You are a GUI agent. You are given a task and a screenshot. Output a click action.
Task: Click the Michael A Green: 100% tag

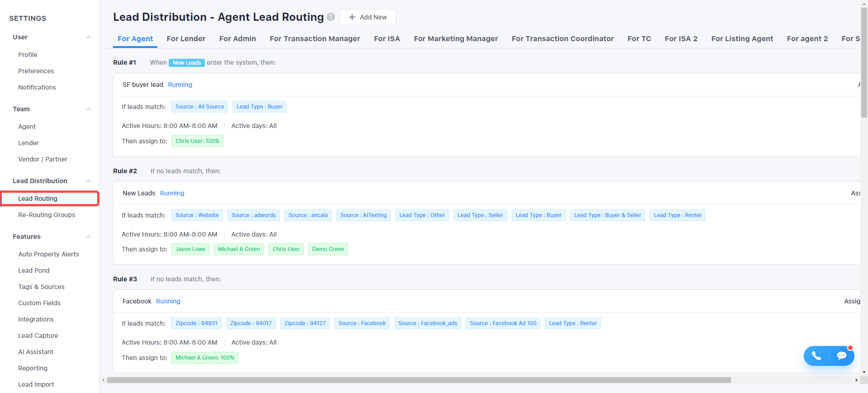(x=205, y=358)
